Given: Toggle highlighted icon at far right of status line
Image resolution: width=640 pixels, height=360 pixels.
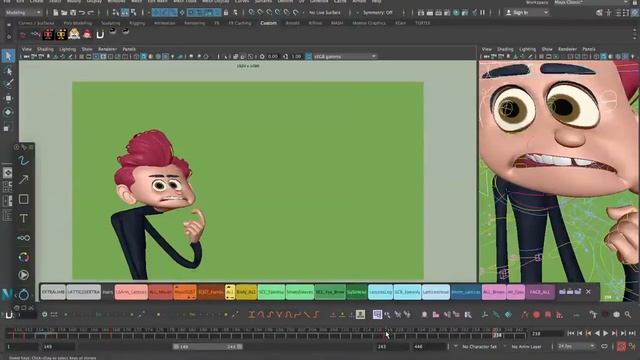Looking at the screenshot, I should point(635,13).
